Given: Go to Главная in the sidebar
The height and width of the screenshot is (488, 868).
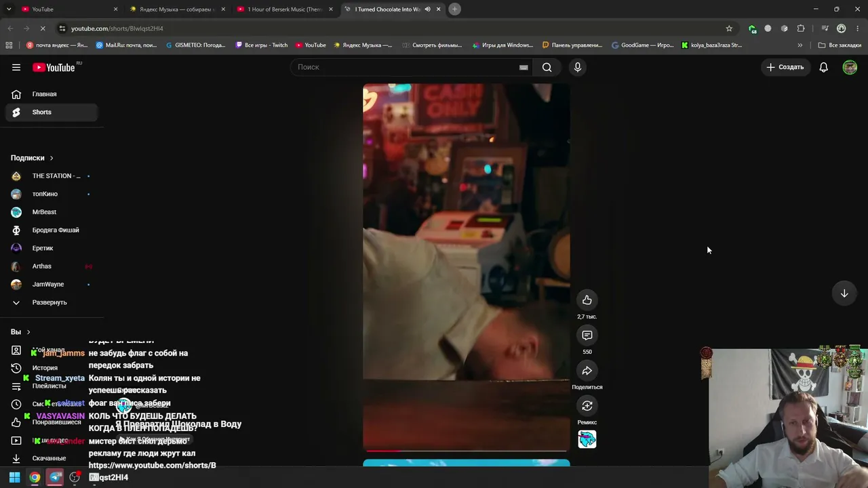Looking at the screenshot, I should pyautogui.click(x=52, y=94).
